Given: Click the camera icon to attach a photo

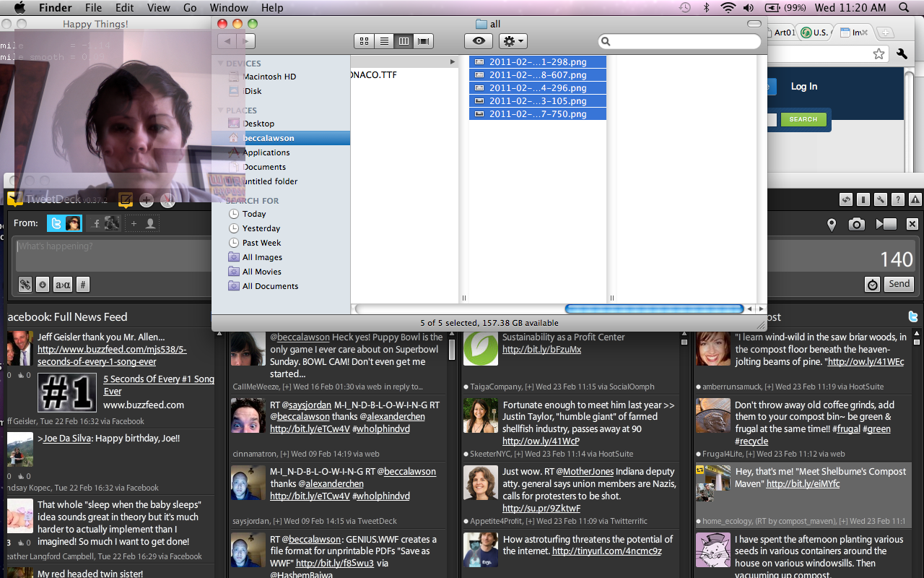Looking at the screenshot, I should pyautogui.click(x=856, y=225).
